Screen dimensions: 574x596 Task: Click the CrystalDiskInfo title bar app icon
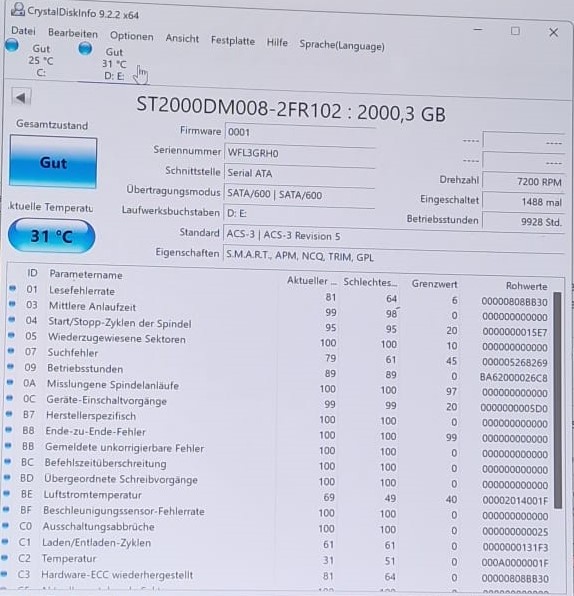pos(17,9)
